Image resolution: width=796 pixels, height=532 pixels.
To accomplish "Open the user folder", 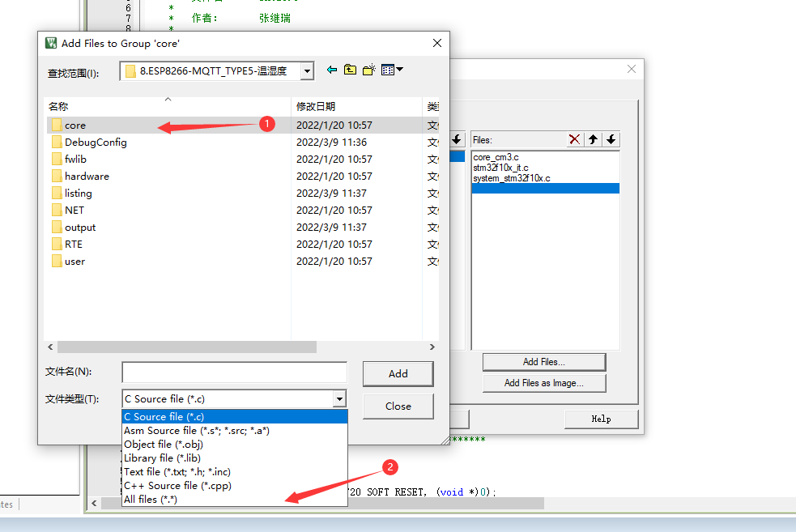I will click(x=74, y=262).
